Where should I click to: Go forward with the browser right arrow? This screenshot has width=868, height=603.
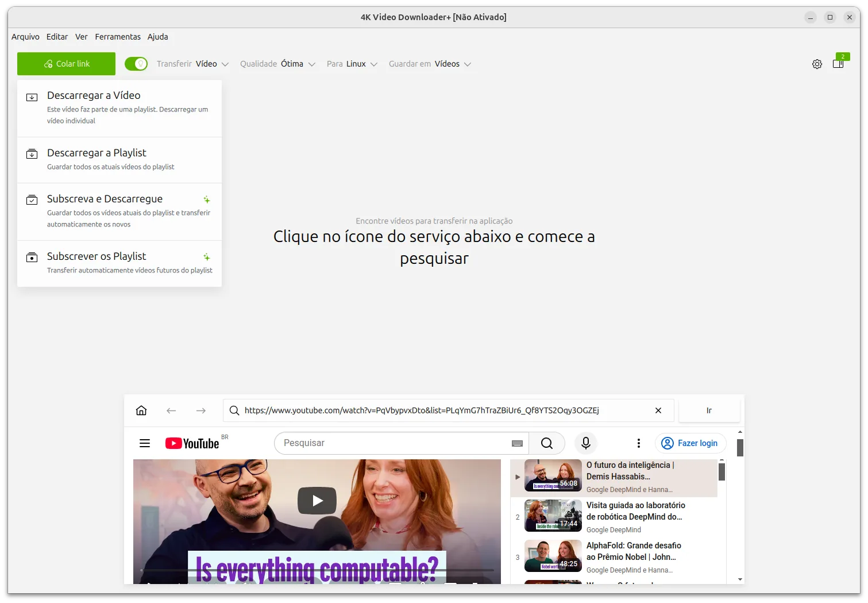point(200,410)
